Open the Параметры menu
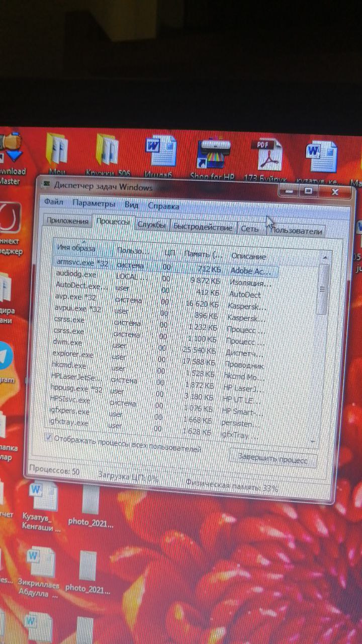This screenshot has width=362, height=644. pos(94,204)
